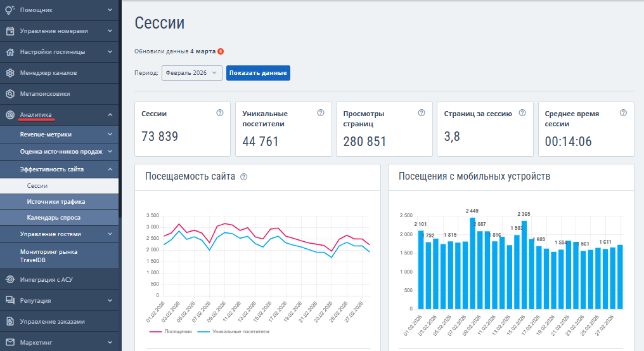Screen dimensions: 644x351
Task: Click the Metasearch magnifier icon
Action: (10, 94)
